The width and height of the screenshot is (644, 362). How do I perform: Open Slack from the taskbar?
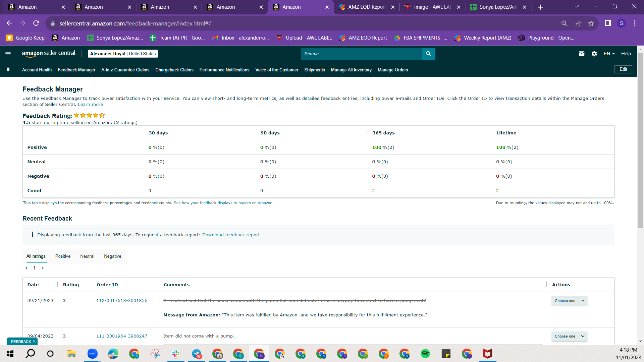tap(176, 354)
